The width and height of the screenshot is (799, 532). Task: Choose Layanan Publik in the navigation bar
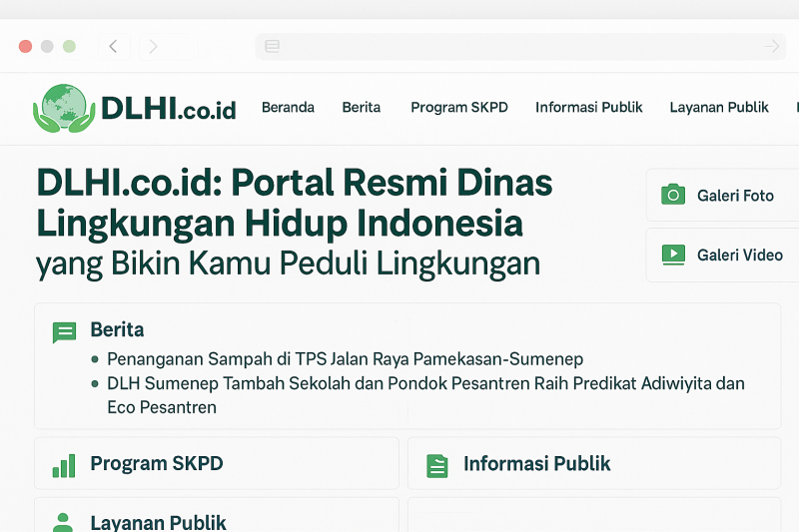[719, 108]
